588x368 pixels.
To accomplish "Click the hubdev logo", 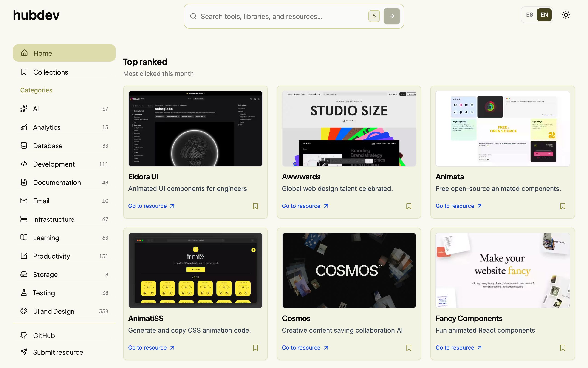I will tap(36, 15).
